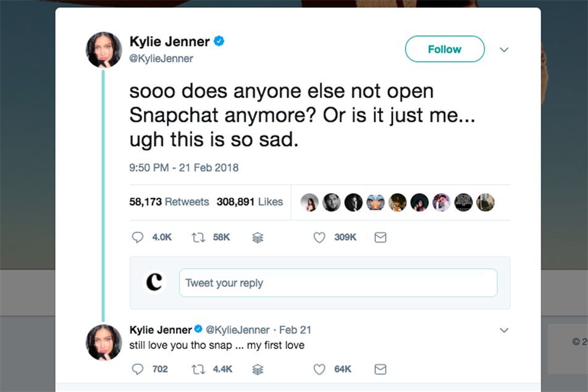View the 308,891 Likes list

(251, 202)
